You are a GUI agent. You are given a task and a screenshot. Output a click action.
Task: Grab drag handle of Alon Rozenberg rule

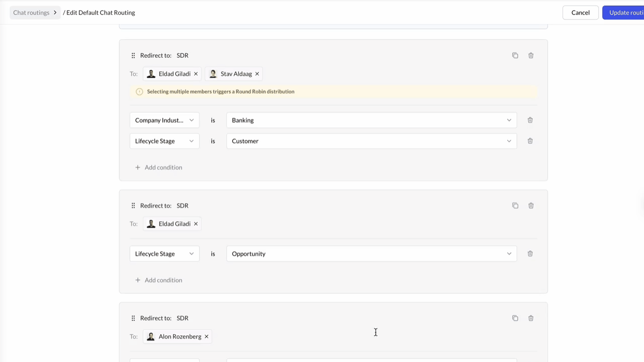(133, 318)
